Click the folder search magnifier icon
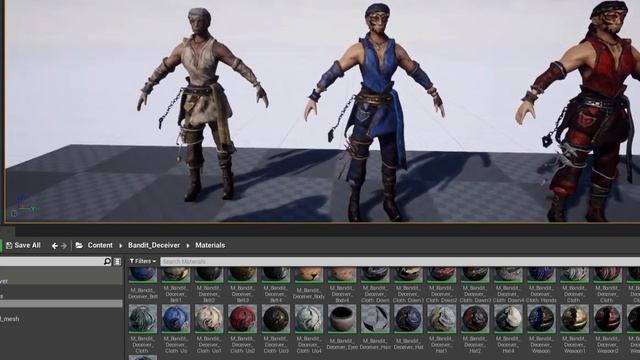Image resolution: width=640 pixels, height=360 pixels. click(107, 261)
